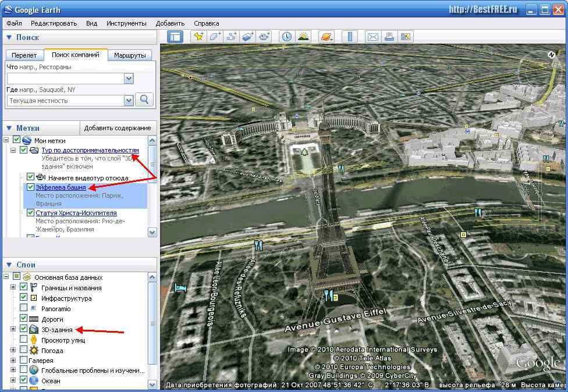Screen dimensions: 568x392
Task: Open the Вид menu
Action: coord(91,23)
